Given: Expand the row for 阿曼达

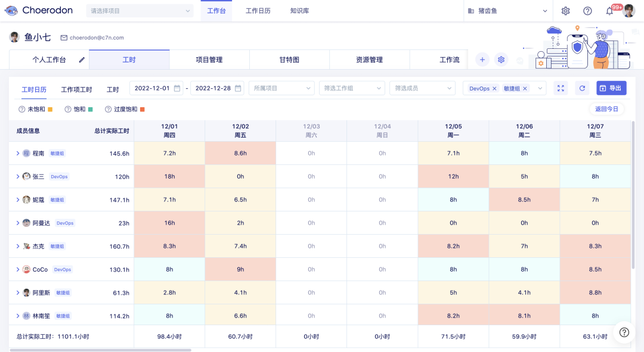Looking at the screenshot, I should 18,223.
